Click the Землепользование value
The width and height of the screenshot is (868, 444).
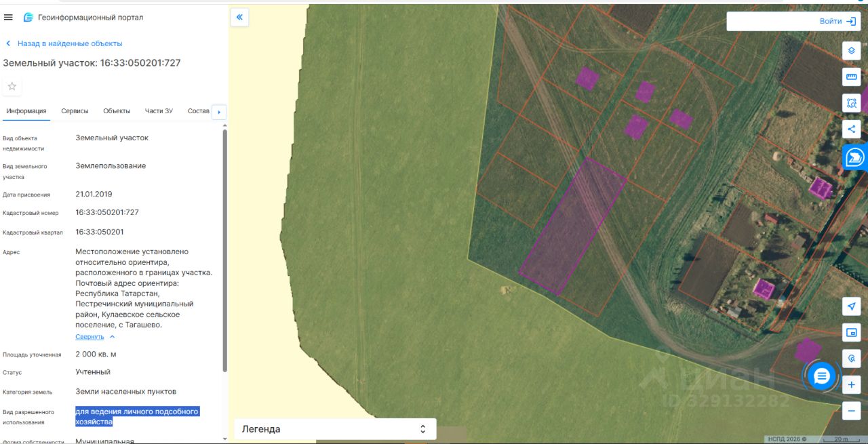click(111, 166)
